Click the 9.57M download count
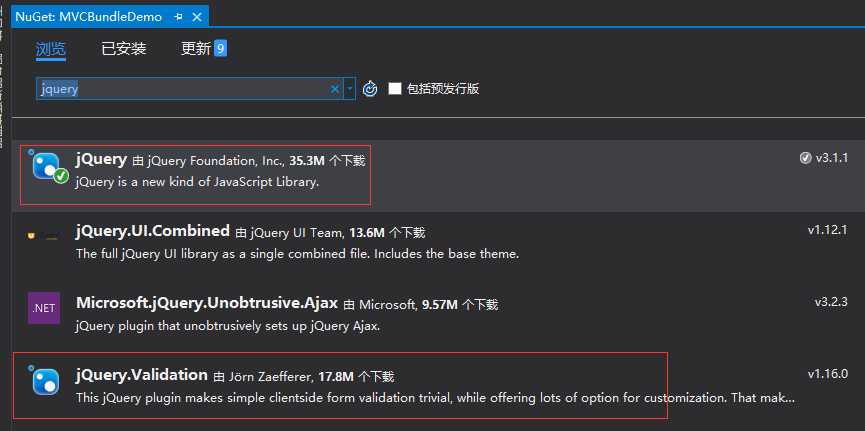Screen dimensions: 865x431 click(439, 304)
